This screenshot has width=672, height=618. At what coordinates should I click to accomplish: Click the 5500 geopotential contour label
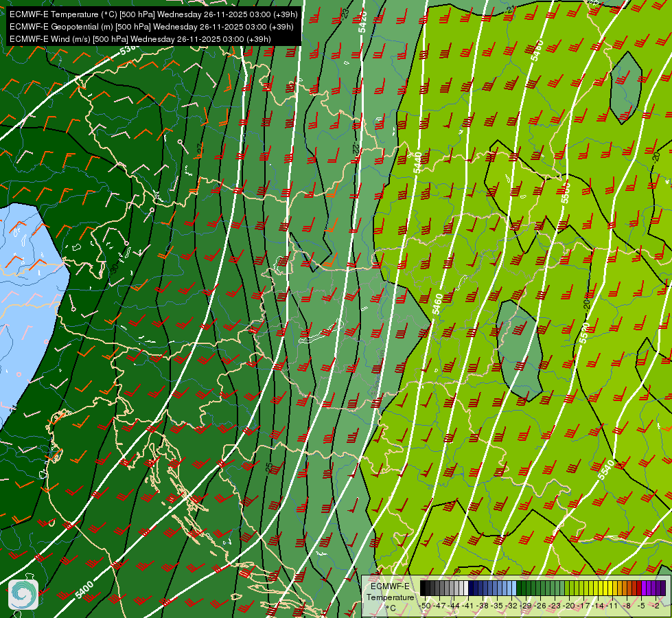[x=566, y=192]
